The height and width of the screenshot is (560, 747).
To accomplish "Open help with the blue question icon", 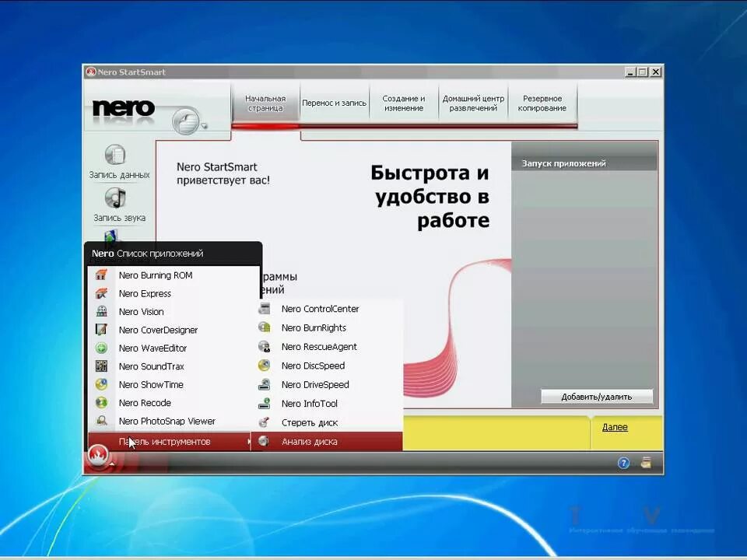I will (623, 463).
